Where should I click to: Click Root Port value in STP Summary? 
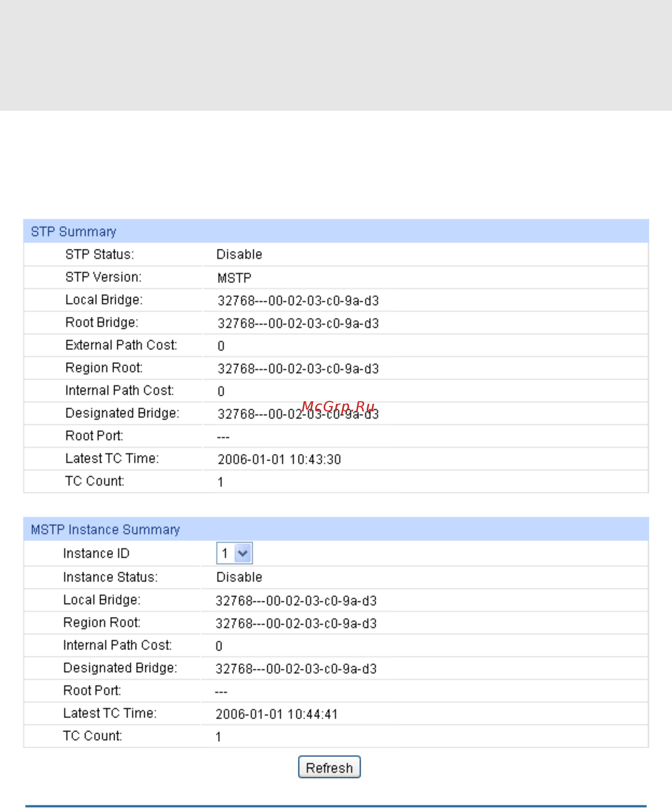click(x=223, y=437)
